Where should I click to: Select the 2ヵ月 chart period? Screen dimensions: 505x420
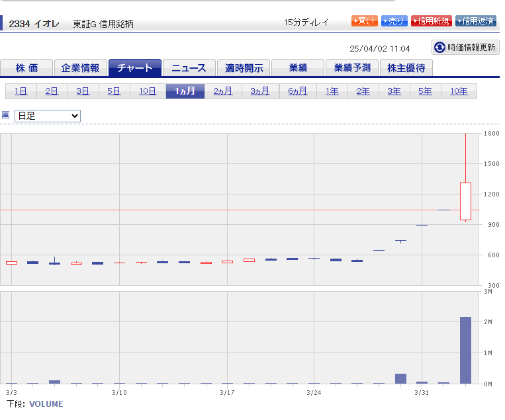[x=223, y=91]
